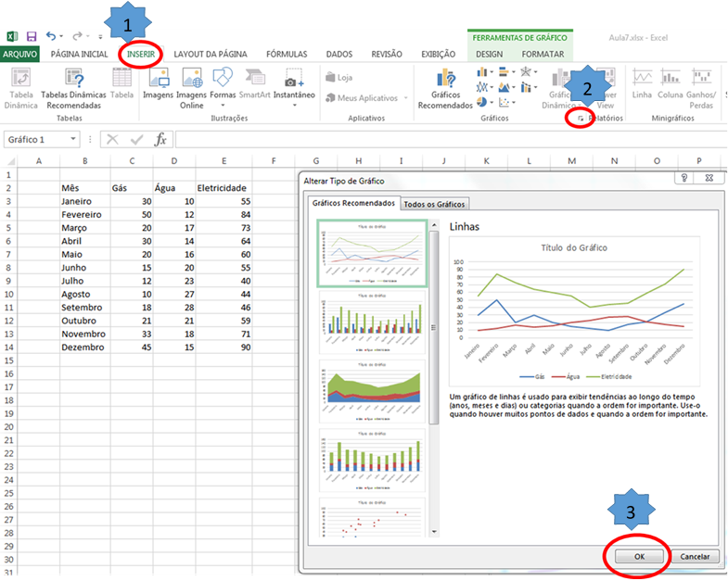Viewport: 728px width, 581px height.
Task: Switch to the EXIBIÇÃO tab
Action: click(439, 54)
